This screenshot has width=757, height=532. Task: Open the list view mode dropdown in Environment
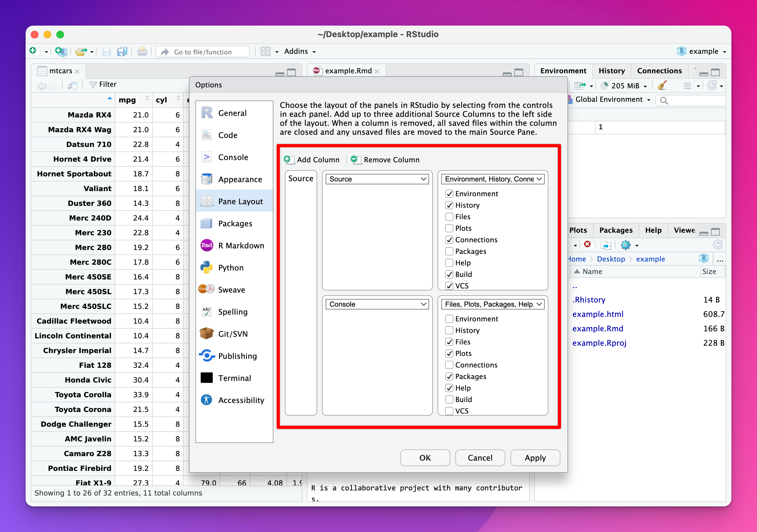(691, 86)
